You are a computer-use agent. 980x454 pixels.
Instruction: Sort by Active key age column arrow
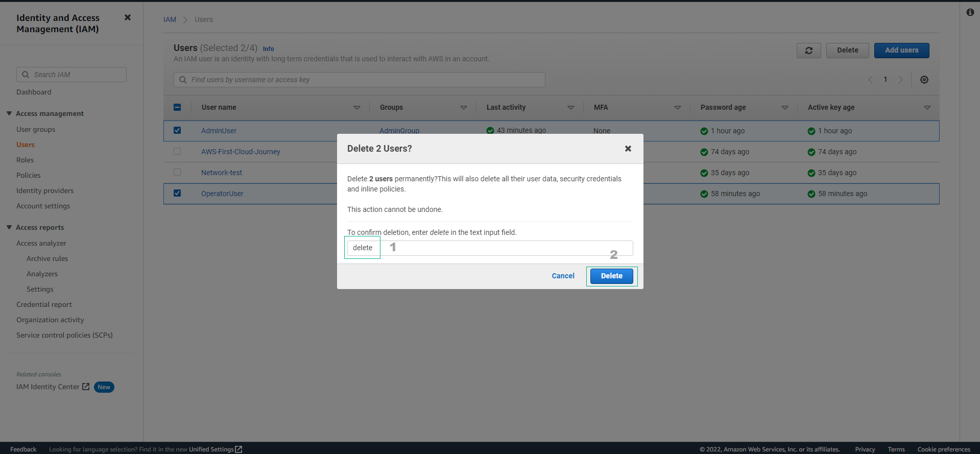tap(927, 108)
